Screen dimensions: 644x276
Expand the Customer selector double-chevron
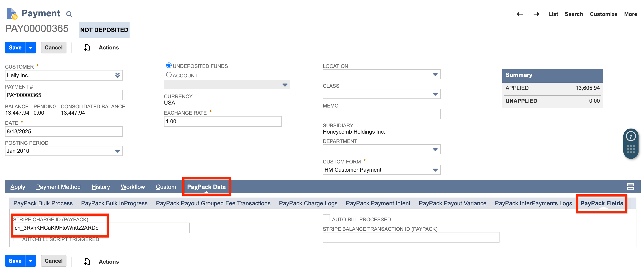click(x=117, y=75)
